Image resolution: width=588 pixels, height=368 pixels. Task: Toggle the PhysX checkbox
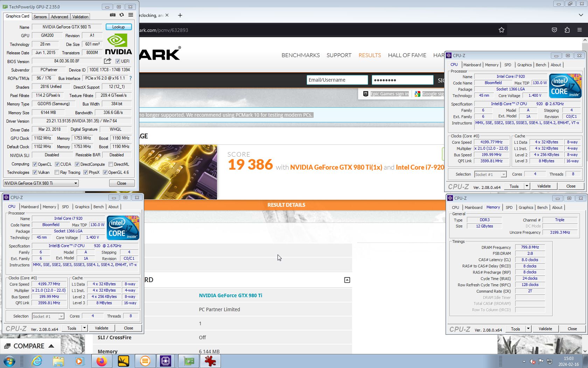point(85,172)
